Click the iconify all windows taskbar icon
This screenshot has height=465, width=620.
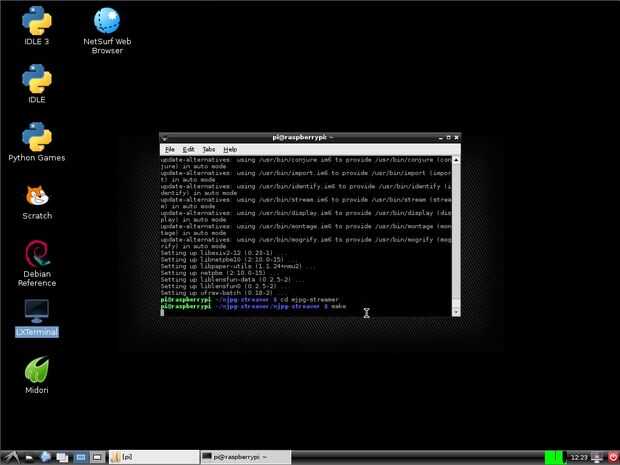click(62, 458)
